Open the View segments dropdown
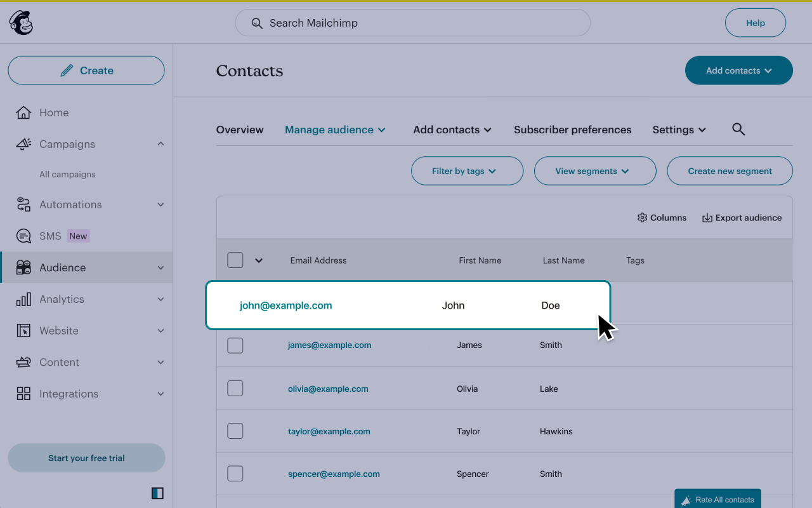Screen dimensions: 812x508 (x=595, y=171)
